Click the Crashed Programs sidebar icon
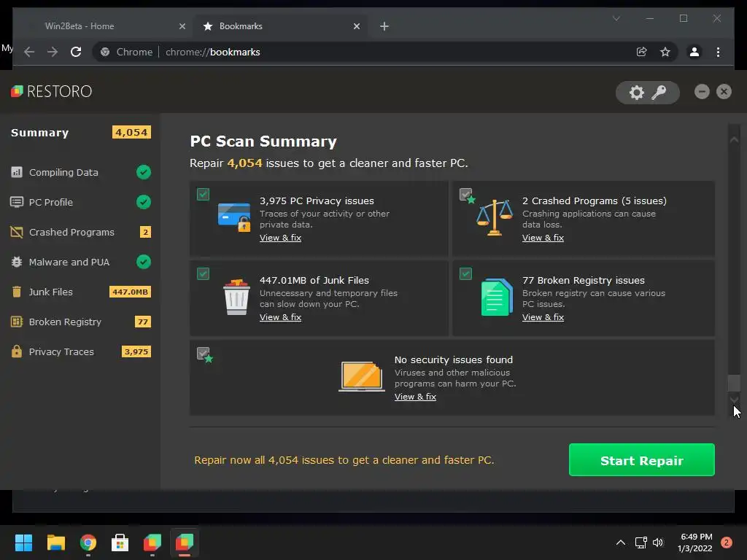Viewport: 747px width, 560px height. 17,232
